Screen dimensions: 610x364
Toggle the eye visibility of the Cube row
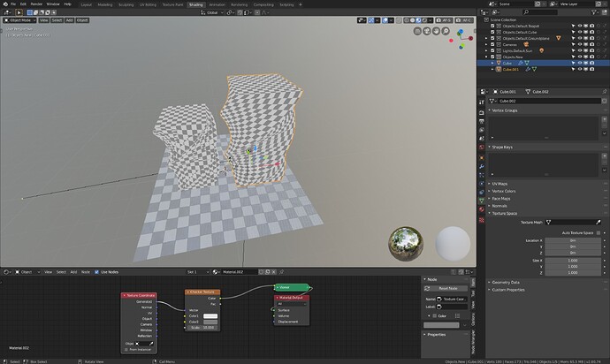(580, 63)
